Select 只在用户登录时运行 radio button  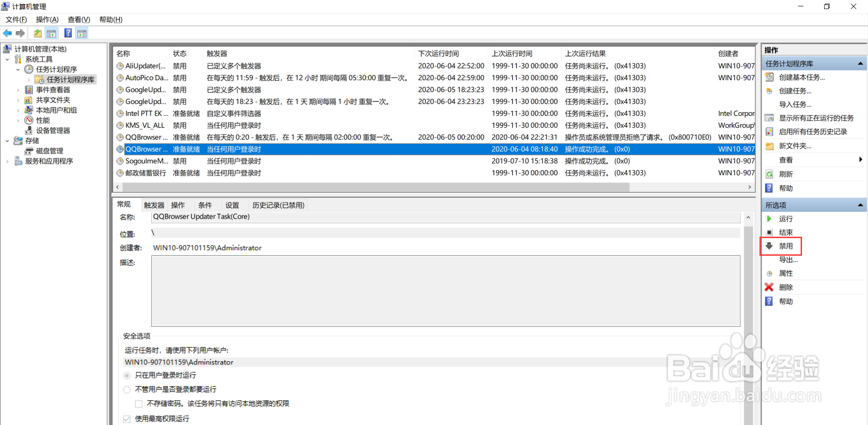pyautogui.click(x=127, y=376)
